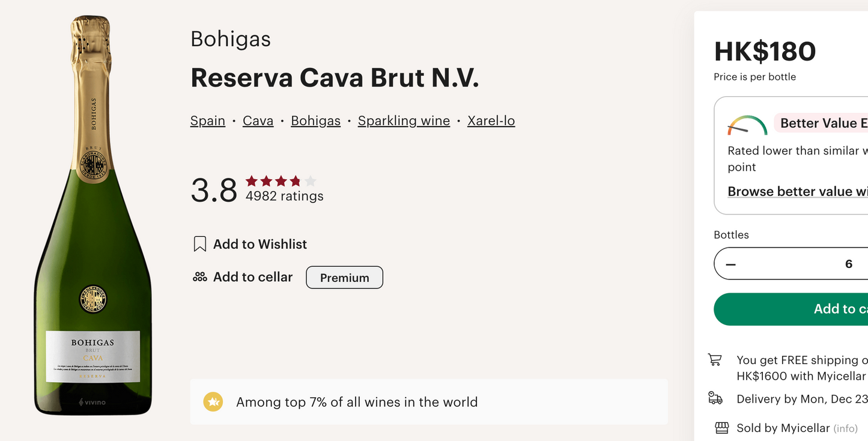Click the Myicellar store icon
The image size is (868, 441).
(721, 428)
